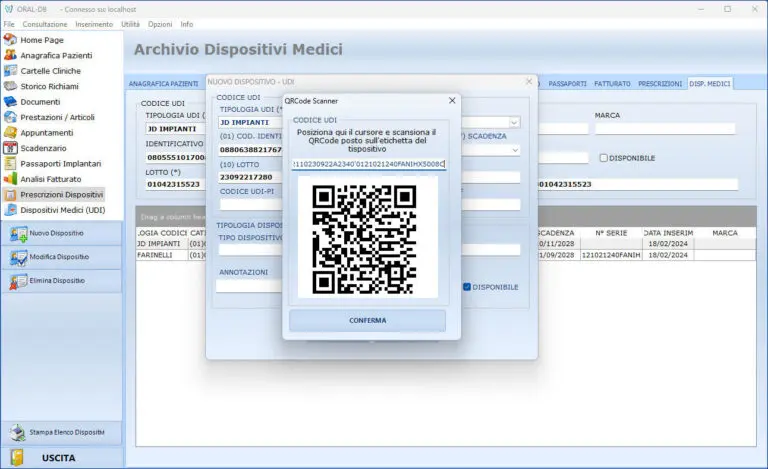Select Analisi Fatturato chart icon
This screenshot has width=768, height=469.
[10, 179]
